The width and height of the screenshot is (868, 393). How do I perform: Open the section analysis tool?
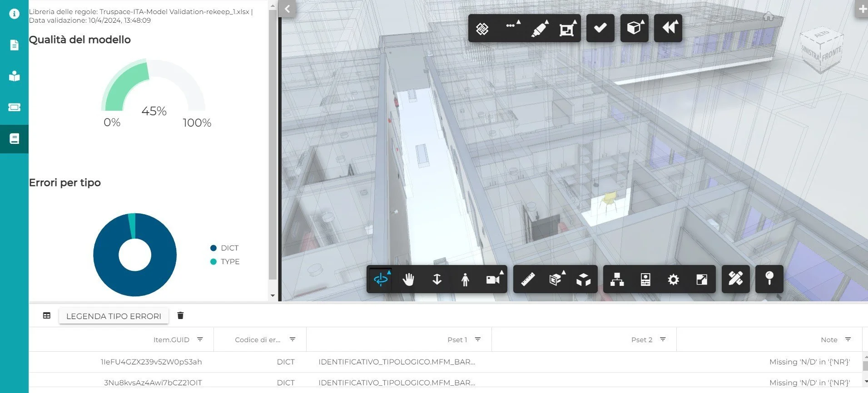[556, 279]
